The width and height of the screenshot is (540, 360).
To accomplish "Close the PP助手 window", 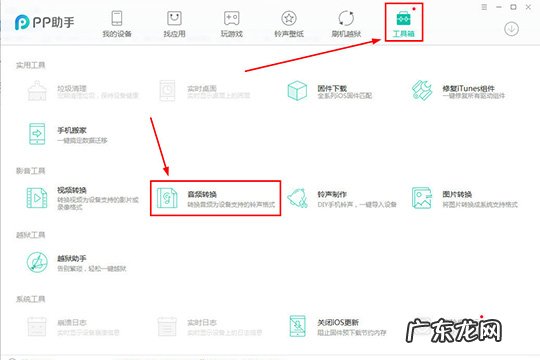I will (x=528, y=7).
